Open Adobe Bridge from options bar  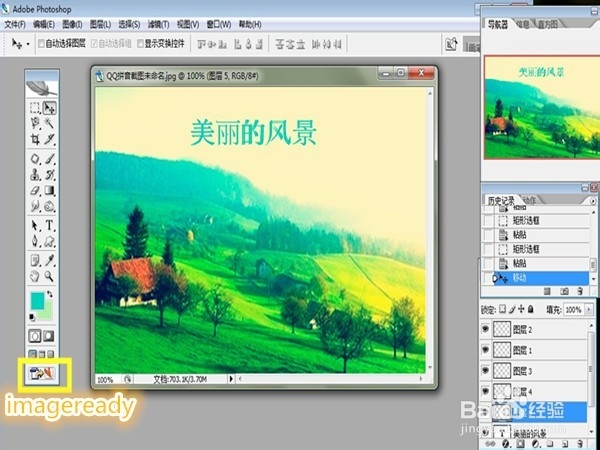click(451, 44)
